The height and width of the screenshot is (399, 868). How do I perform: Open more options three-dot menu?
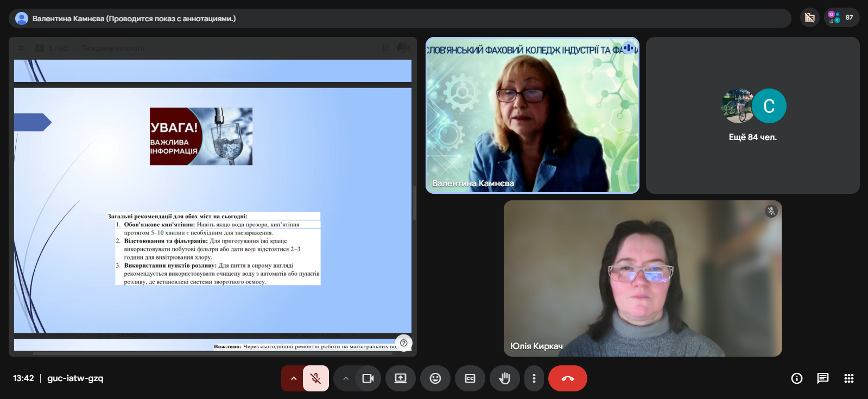(534, 378)
